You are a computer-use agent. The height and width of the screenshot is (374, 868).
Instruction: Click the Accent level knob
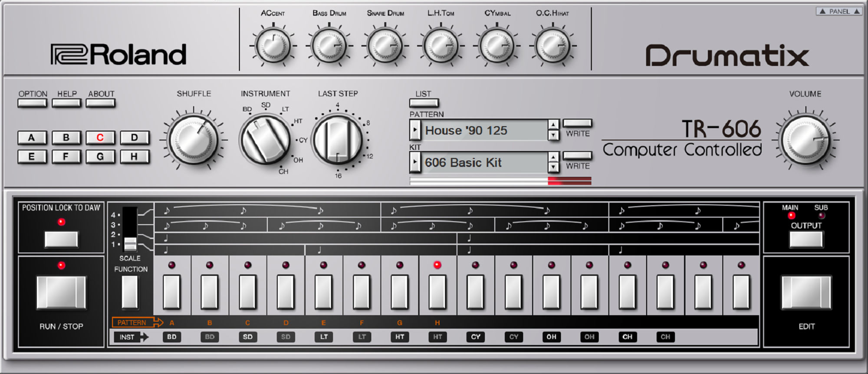[x=273, y=46]
